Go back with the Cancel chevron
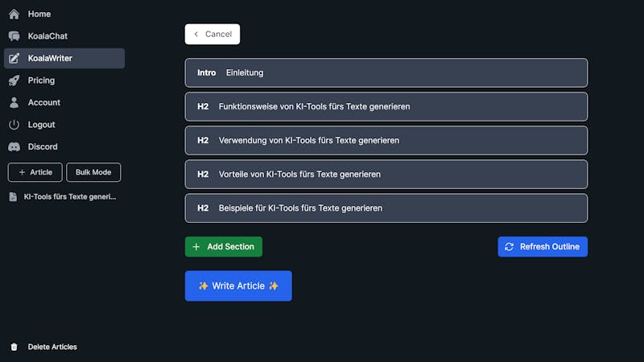This screenshot has height=362, width=644. [196, 34]
